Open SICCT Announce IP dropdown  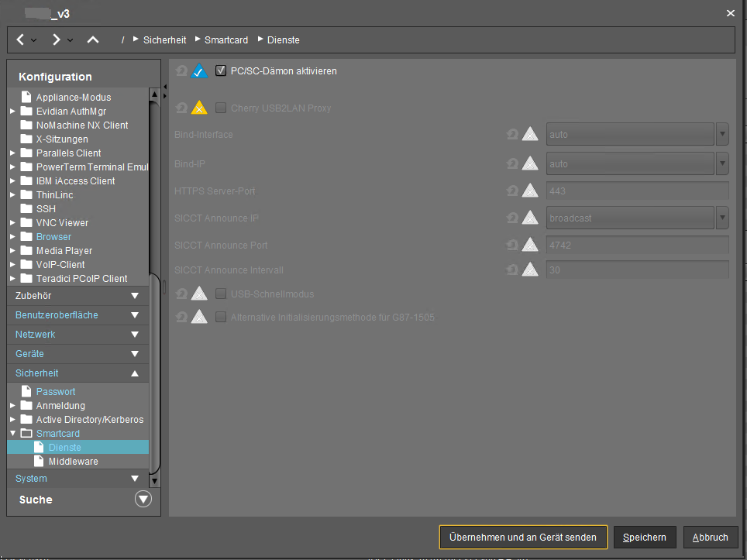coord(722,218)
